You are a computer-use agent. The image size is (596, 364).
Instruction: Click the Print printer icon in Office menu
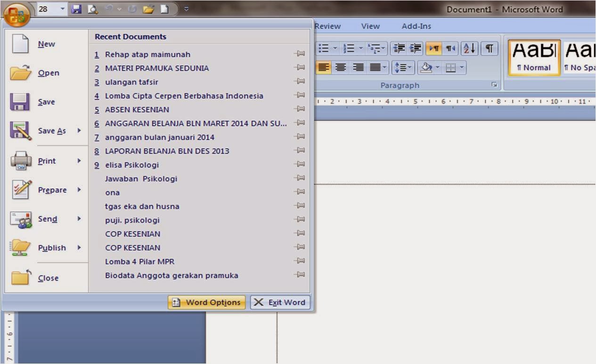pyautogui.click(x=21, y=161)
